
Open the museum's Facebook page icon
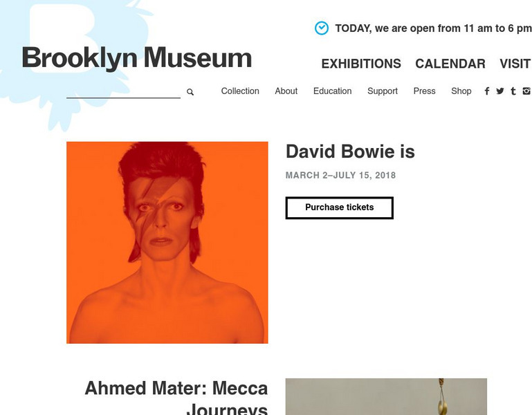[487, 91]
